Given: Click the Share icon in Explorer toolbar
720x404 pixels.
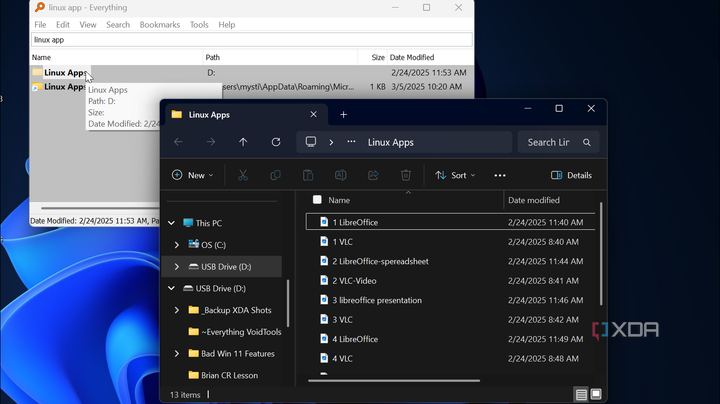Looking at the screenshot, I should coord(373,175).
